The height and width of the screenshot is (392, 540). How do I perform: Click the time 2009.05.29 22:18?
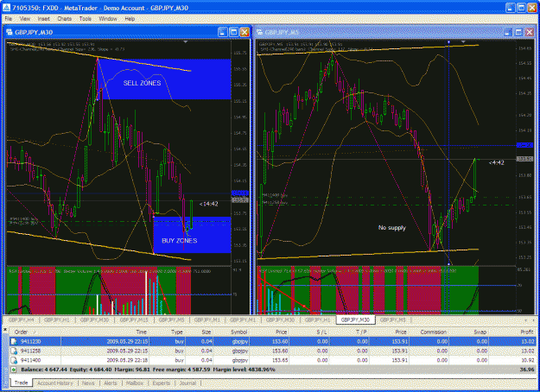tap(127, 360)
